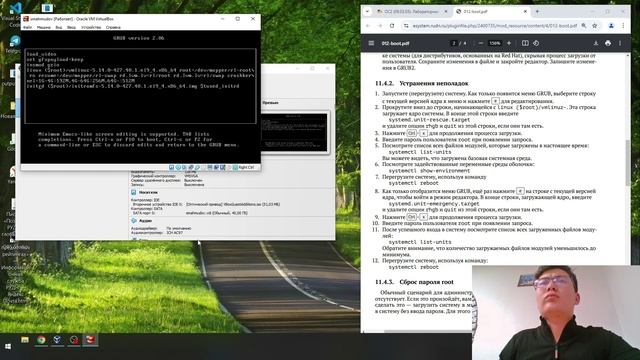Open File Explorer from taskbar
640x360 pixels.
(25, 340)
